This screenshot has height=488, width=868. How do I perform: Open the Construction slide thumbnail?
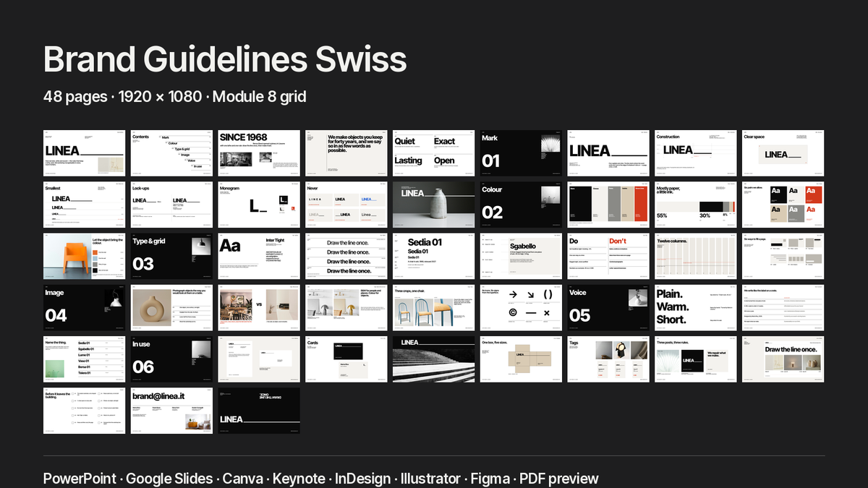[696, 153]
